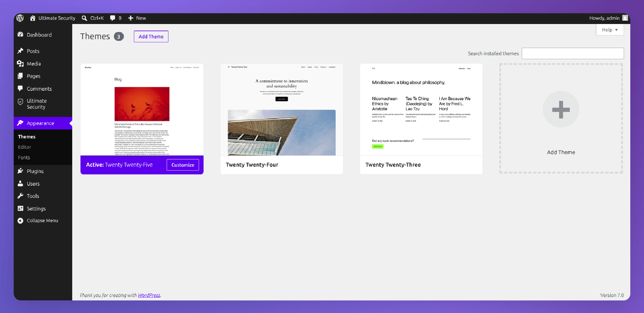Click the plus icon next to New

[x=131, y=18]
